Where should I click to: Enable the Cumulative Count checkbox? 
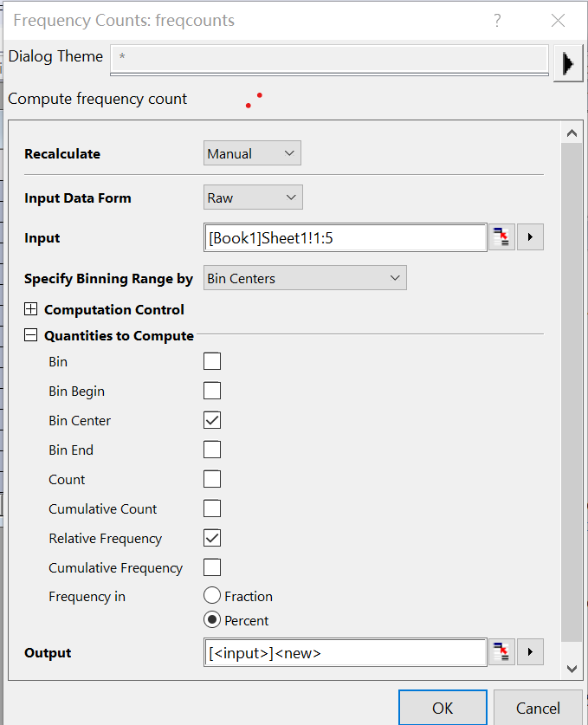pyautogui.click(x=212, y=508)
